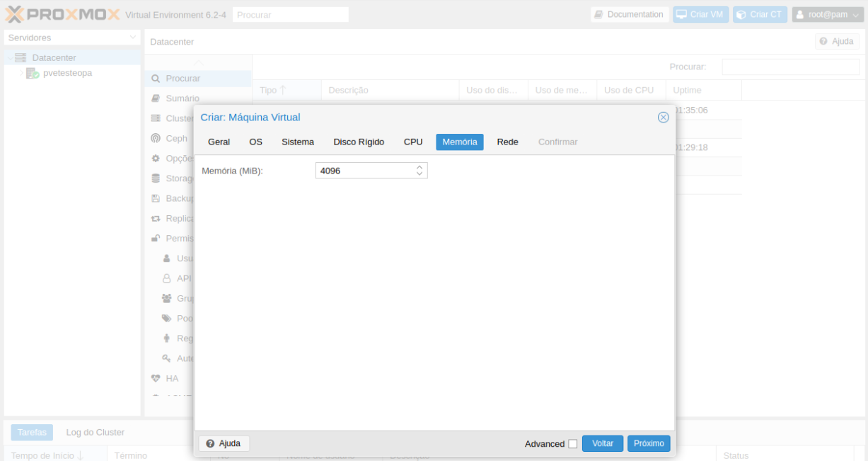Expand the root@pam user menu
The image size is (868, 461).
click(x=826, y=14)
